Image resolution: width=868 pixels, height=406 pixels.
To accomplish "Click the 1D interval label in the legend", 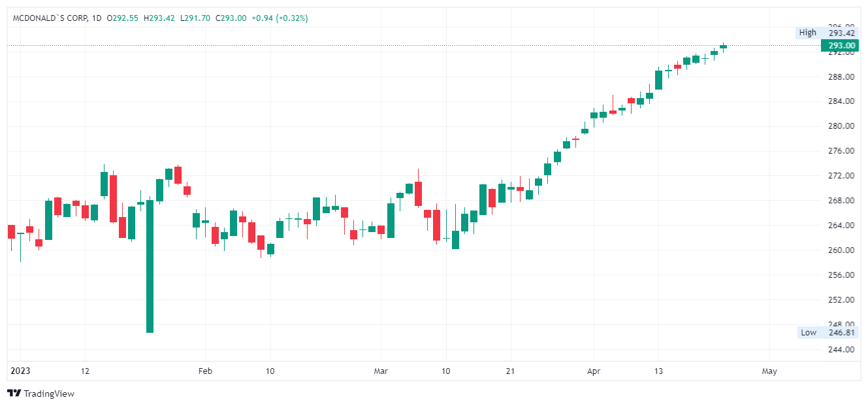I will click(97, 18).
